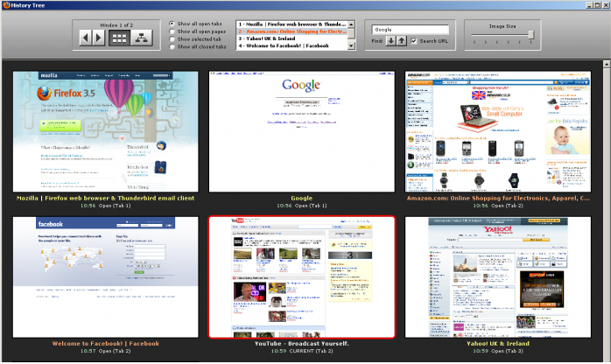Click the Image Size slider handle
The image size is (611, 364).
[x=530, y=35]
